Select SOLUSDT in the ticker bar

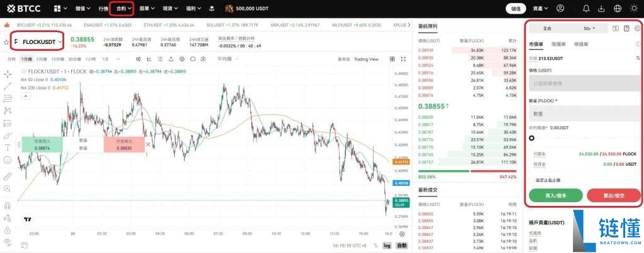(232, 25)
